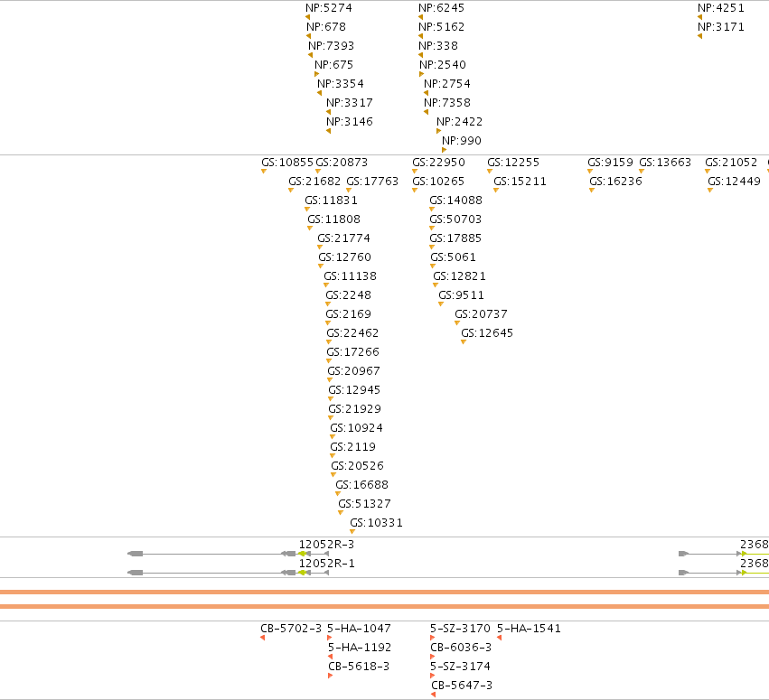
Task: Select the NP:5274 insertion feature
Action: 329,8
